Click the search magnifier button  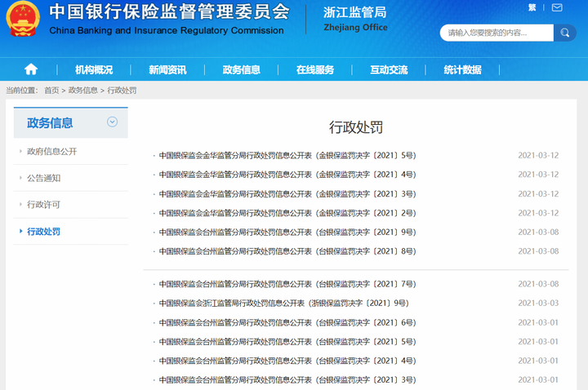(565, 33)
